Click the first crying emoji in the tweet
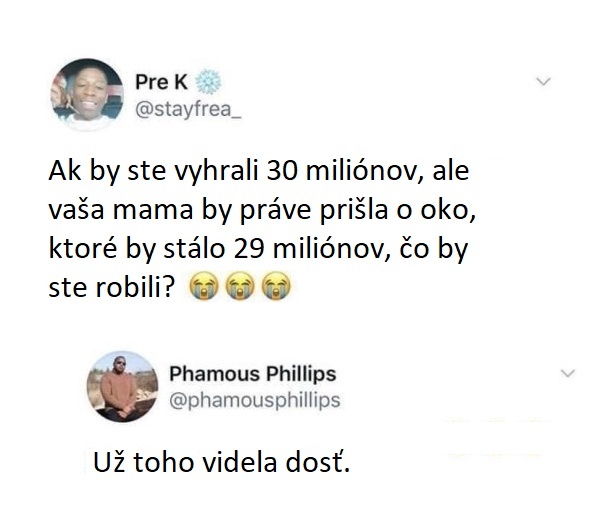The width and height of the screenshot is (600, 514). pyautogui.click(x=204, y=286)
